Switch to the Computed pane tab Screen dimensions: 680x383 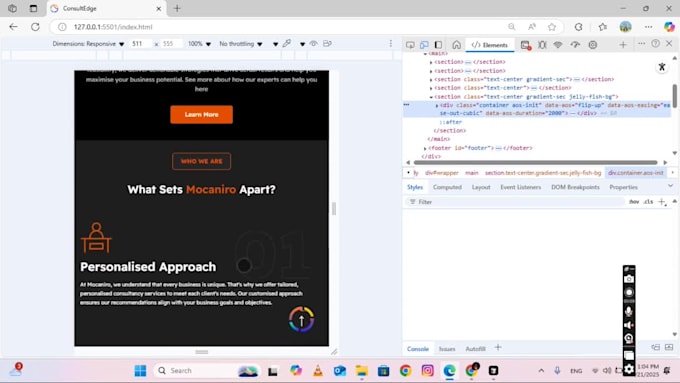pos(447,187)
